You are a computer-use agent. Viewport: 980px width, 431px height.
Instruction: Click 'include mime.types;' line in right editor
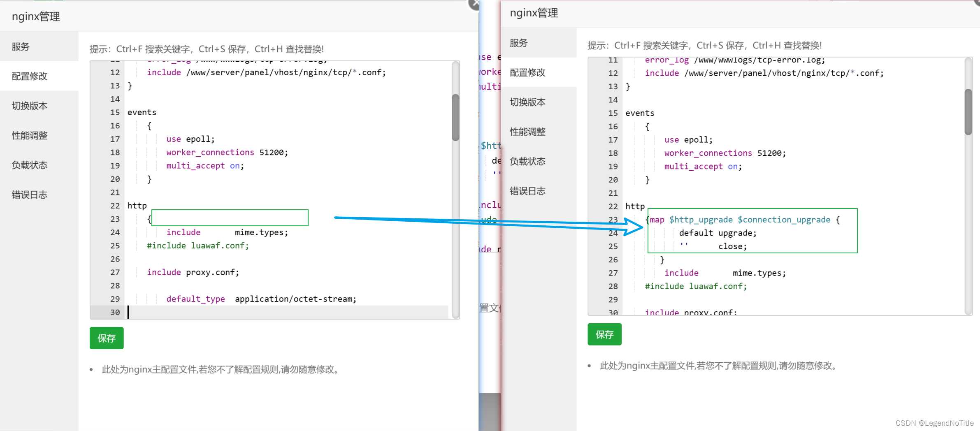tap(725, 273)
